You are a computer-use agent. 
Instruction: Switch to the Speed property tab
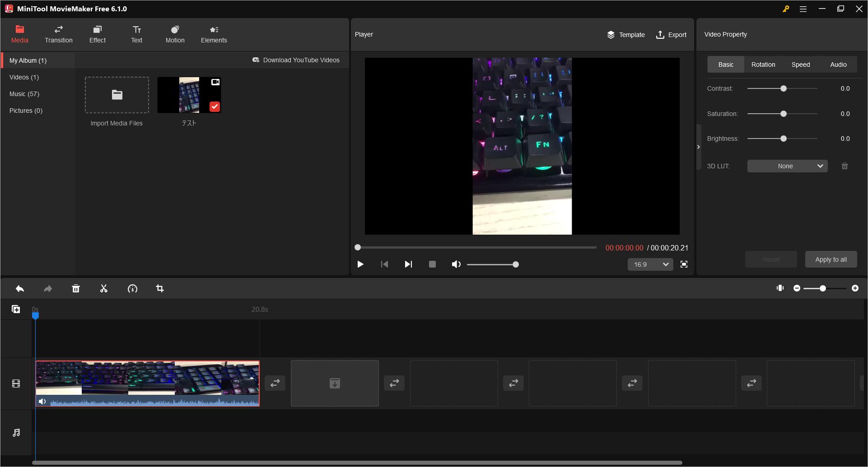coord(801,65)
